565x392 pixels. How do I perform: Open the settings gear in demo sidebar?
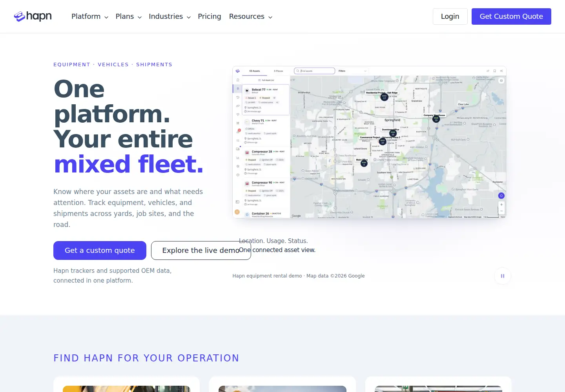click(x=238, y=166)
